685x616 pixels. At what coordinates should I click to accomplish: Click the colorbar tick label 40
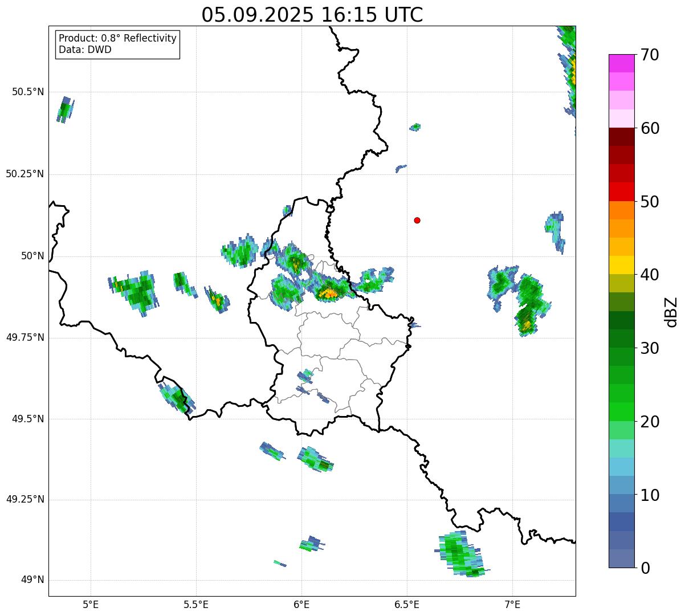650,275
